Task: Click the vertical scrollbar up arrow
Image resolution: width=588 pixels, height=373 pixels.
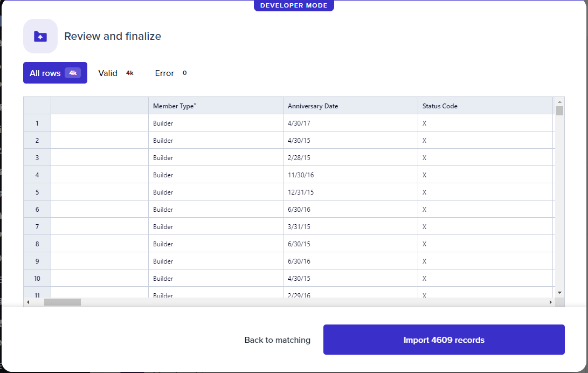Action: tap(559, 101)
